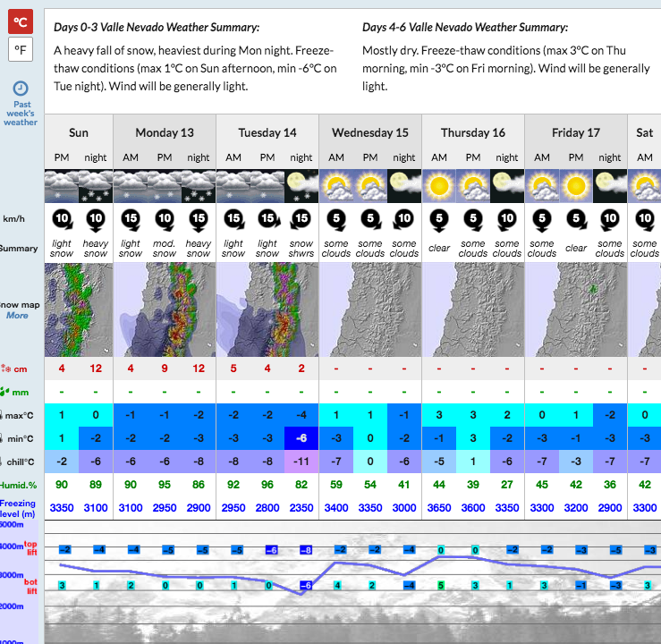Click Sunday PM wind speed 10 icon

pyautogui.click(x=62, y=219)
